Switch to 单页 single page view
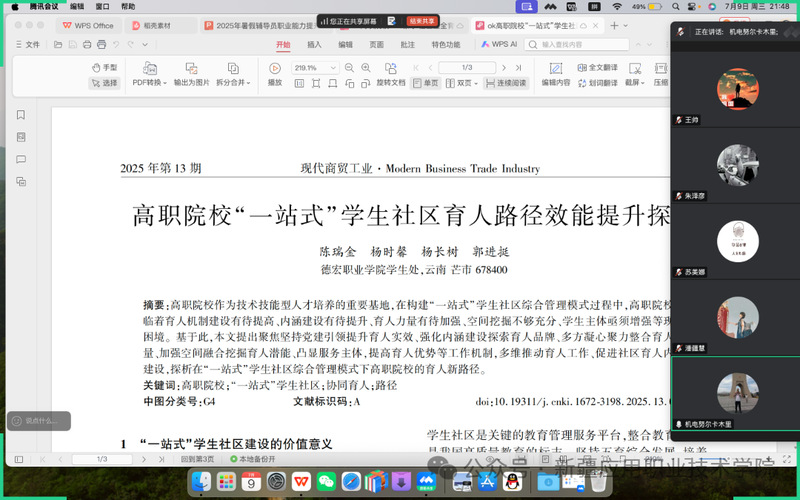This screenshot has height=500, width=800. tap(426, 83)
